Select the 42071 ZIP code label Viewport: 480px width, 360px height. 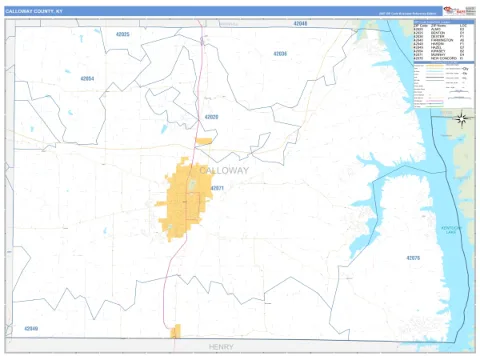(217, 188)
